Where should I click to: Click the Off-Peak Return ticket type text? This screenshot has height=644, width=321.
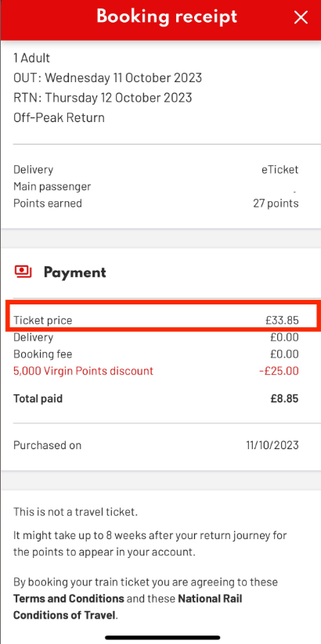tap(60, 118)
